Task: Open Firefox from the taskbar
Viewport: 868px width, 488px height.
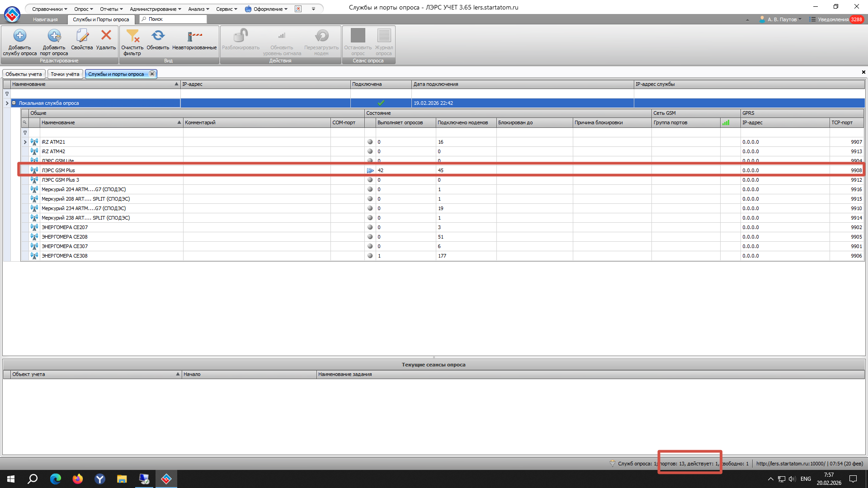Action: 78,479
